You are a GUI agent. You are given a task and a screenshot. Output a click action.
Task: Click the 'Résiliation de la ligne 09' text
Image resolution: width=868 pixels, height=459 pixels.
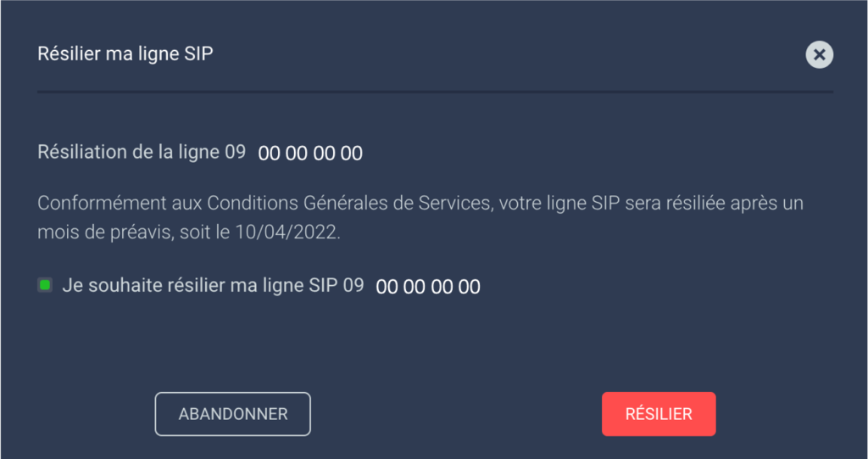pyautogui.click(x=141, y=152)
